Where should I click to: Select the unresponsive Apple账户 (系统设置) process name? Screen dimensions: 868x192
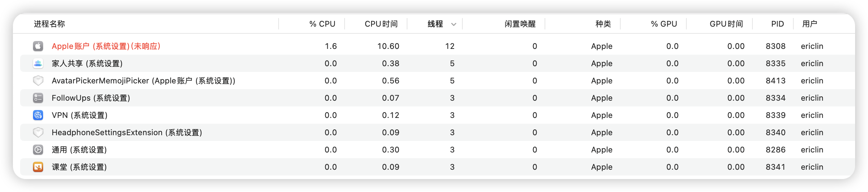[x=106, y=46]
